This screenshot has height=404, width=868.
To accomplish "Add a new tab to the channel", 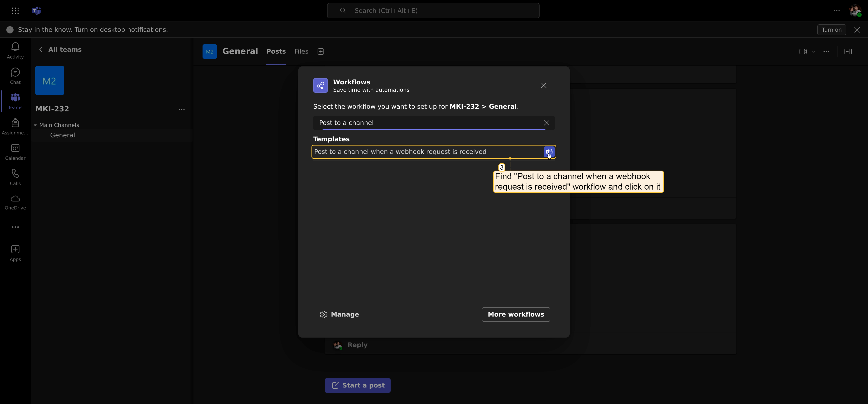I will [x=321, y=52].
